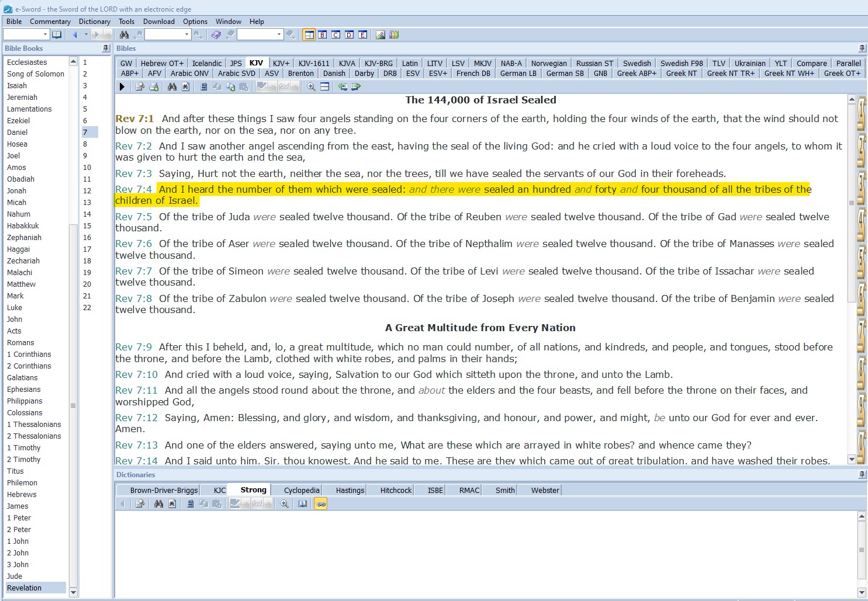The image size is (868, 601).
Task: Click the binoculars search icon in Bibles toolbar
Action: (172, 86)
